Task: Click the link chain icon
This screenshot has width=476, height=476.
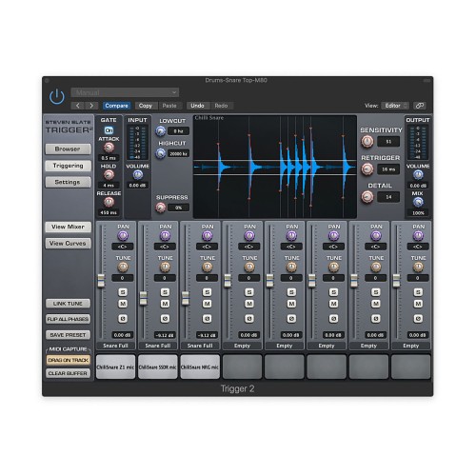Action: [x=420, y=106]
